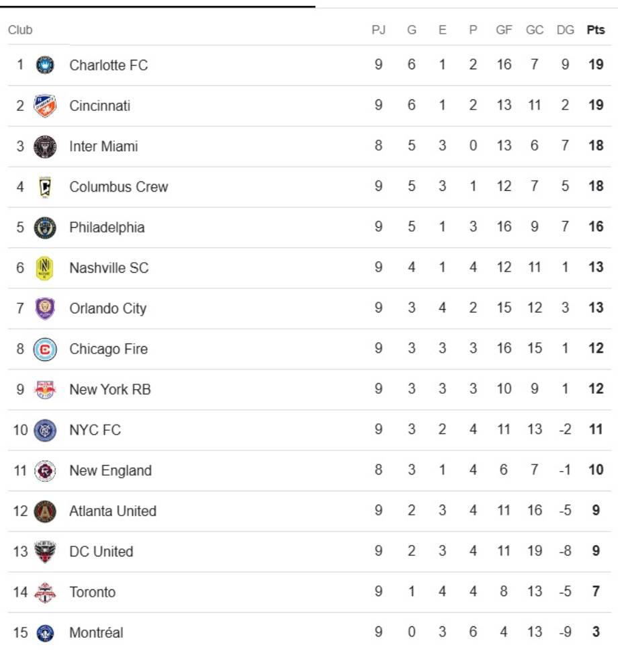Click the PJ column header
This screenshot has width=618, height=672.
click(x=378, y=30)
